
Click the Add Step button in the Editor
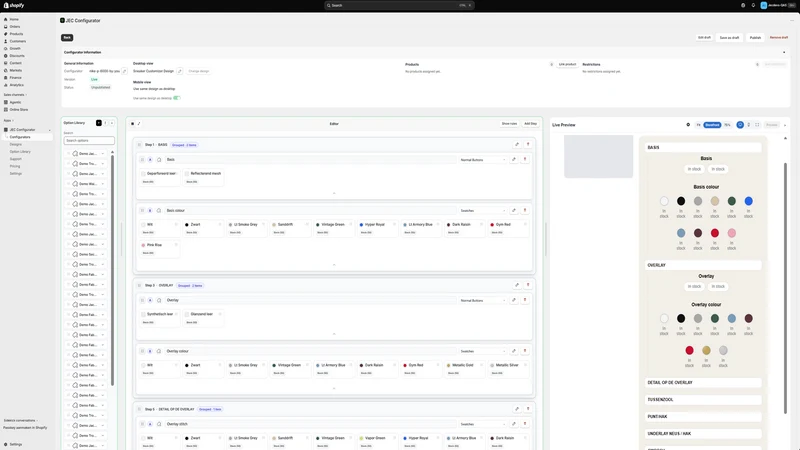(530, 123)
